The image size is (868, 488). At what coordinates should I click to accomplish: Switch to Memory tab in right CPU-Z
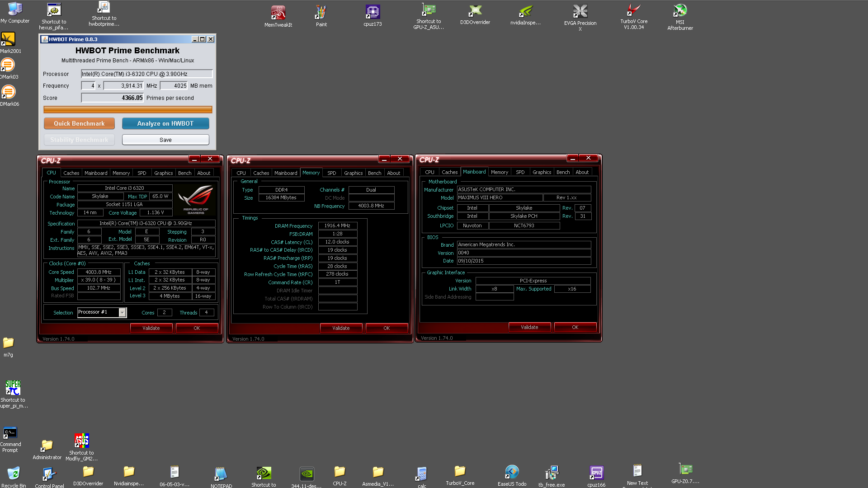coord(499,172)
